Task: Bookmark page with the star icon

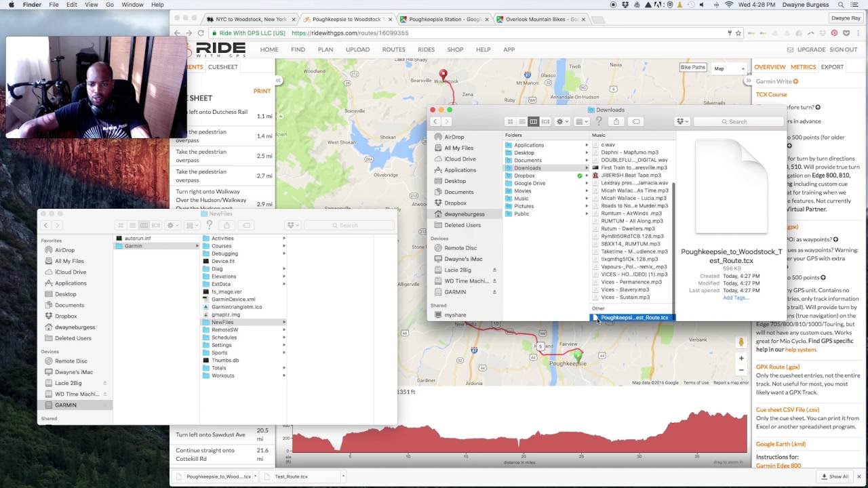Action: coord(738,33)
